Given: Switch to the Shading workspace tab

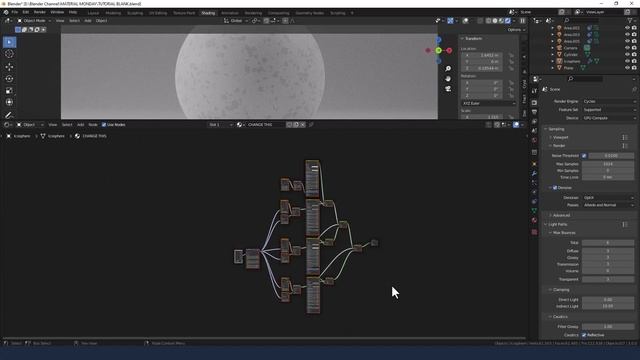Looking at the screenshot, I should tap(208, 13).
